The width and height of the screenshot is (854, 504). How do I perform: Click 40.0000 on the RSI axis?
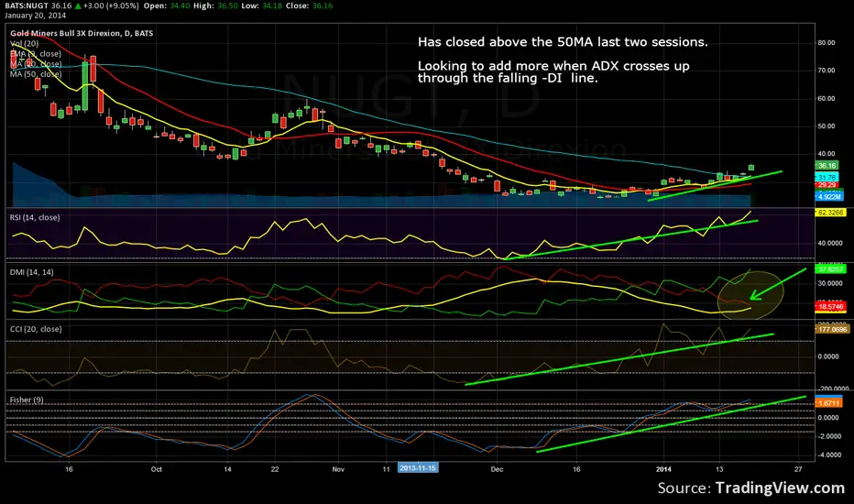(x=829, y=243)
